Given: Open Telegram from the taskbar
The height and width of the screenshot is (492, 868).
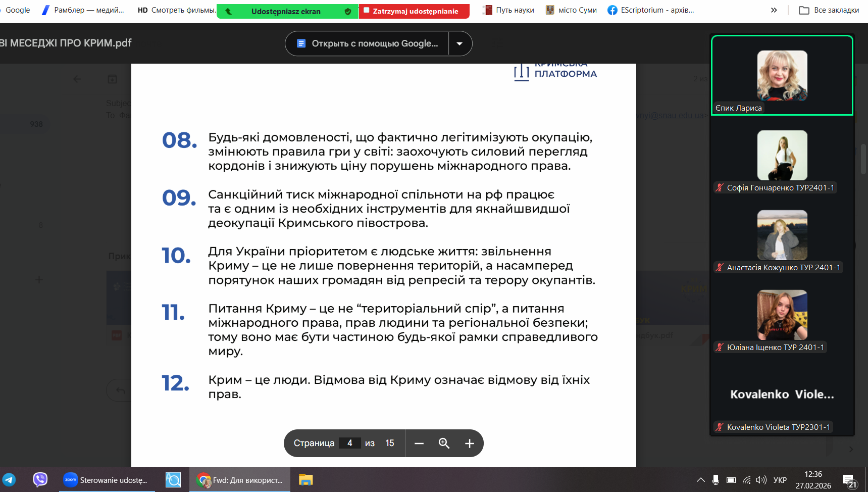Looking at the screenshot, I should pyautogui.click(x=9, y=480).
